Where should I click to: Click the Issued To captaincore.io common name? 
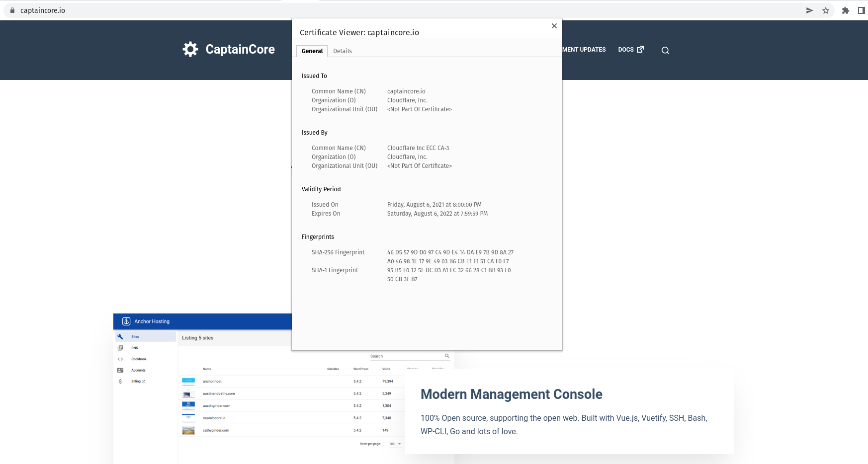406,91
